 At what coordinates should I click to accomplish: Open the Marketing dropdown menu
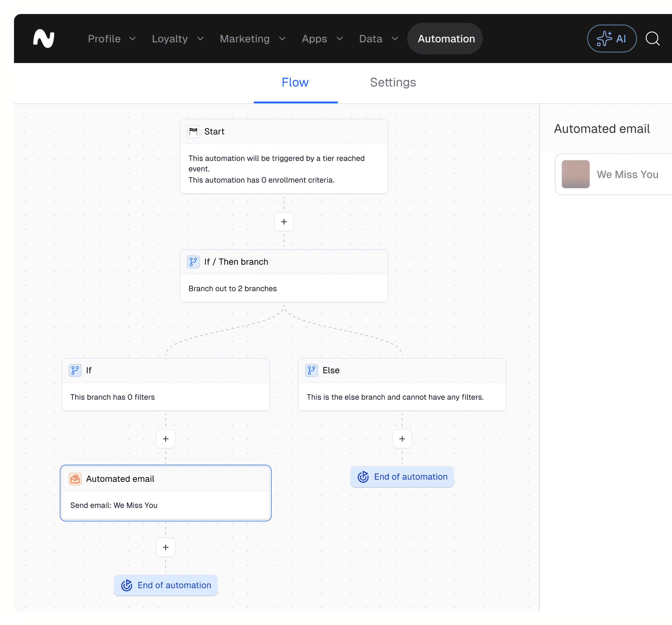[252, 39]
